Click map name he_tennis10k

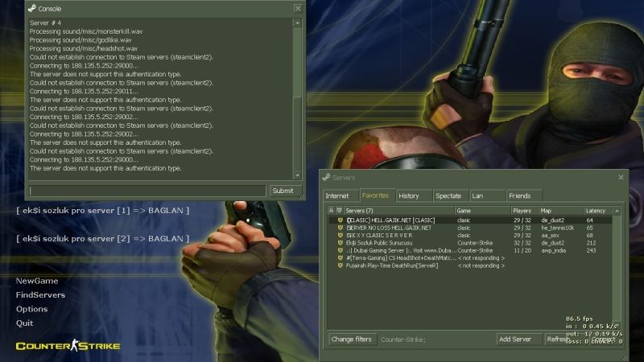557,228
